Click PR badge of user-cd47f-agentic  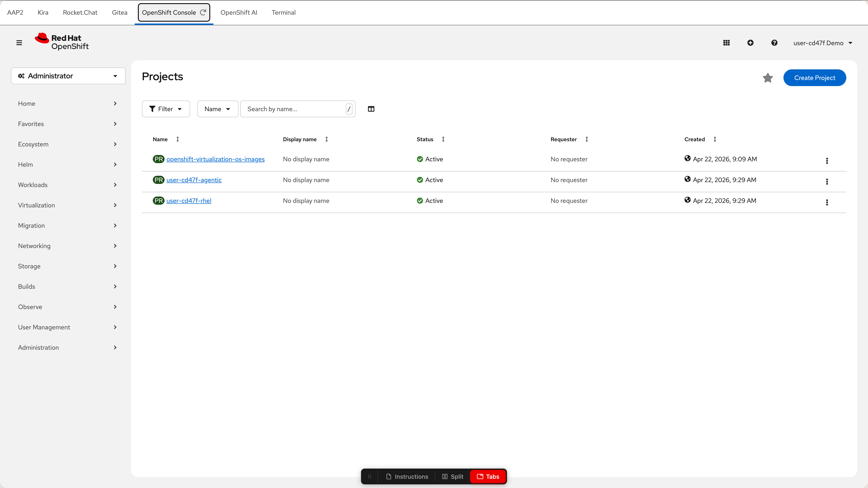[158, 180]
